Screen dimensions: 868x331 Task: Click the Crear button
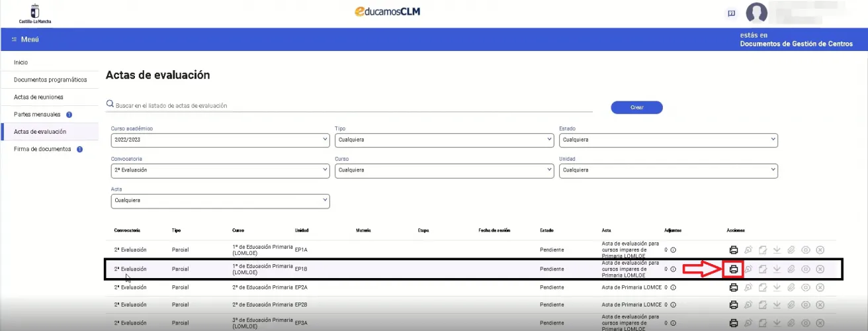(636, 107)
